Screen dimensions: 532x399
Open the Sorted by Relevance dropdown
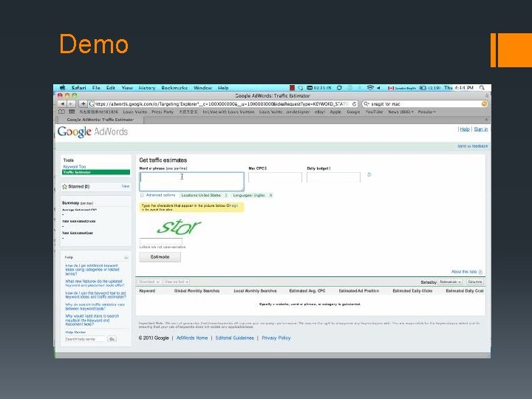click(x=450, y=282)
